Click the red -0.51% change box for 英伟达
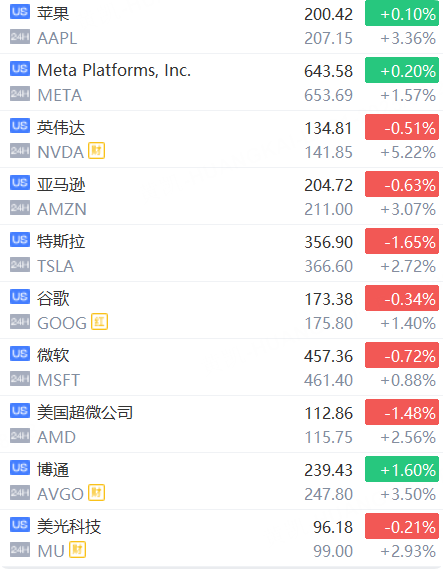This screenshot has height=569, width=443. [x=402, y=127]
